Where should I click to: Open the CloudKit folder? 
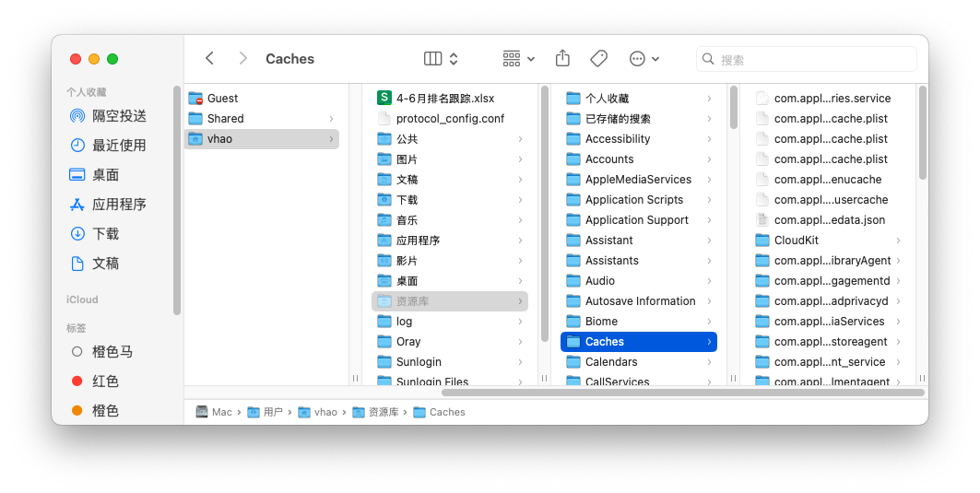796,241
